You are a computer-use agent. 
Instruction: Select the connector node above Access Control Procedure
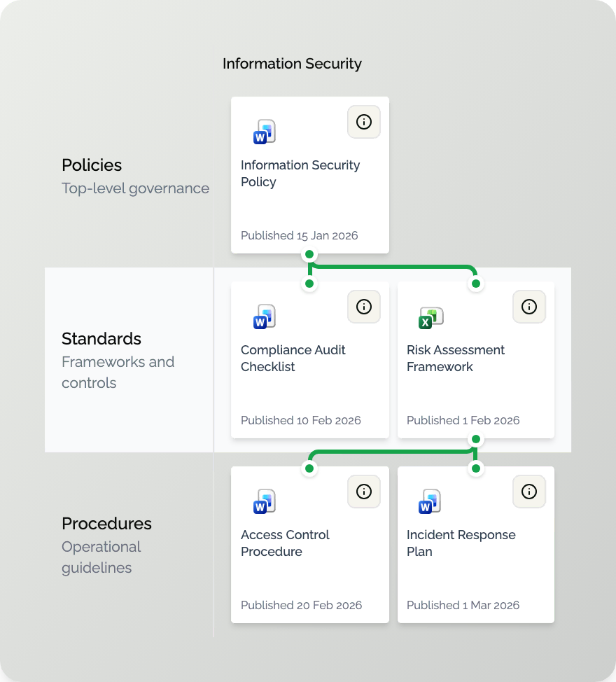[309, 468]
